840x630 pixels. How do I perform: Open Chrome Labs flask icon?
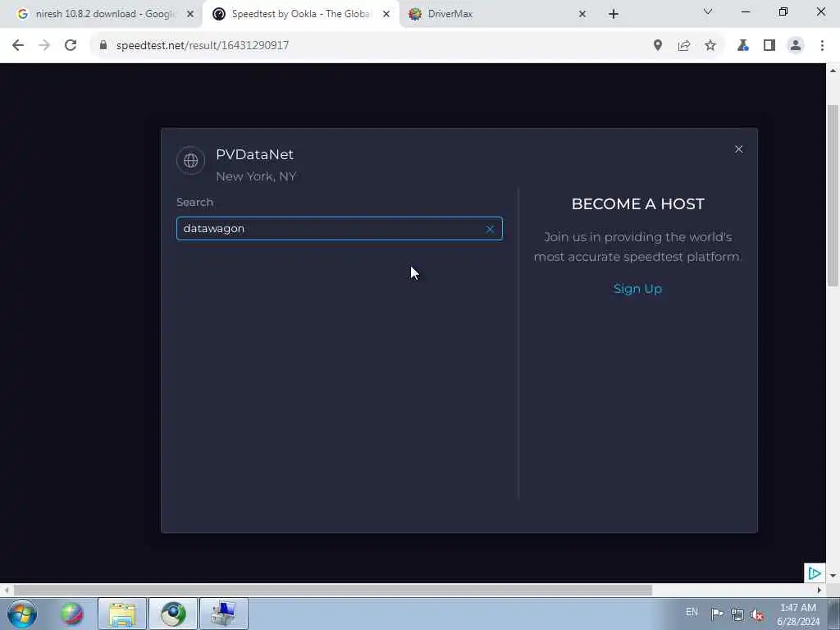pyautogui.click(x=742, y=46)
